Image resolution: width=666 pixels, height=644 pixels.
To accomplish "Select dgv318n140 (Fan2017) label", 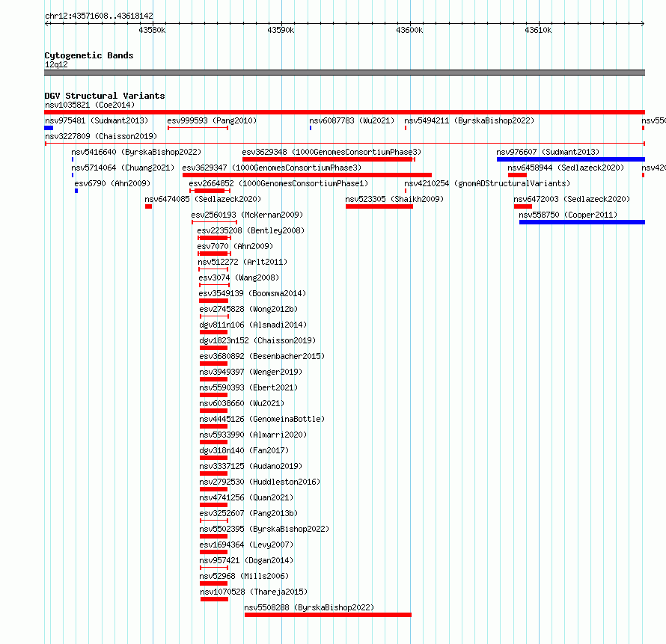I will [244, 450].
